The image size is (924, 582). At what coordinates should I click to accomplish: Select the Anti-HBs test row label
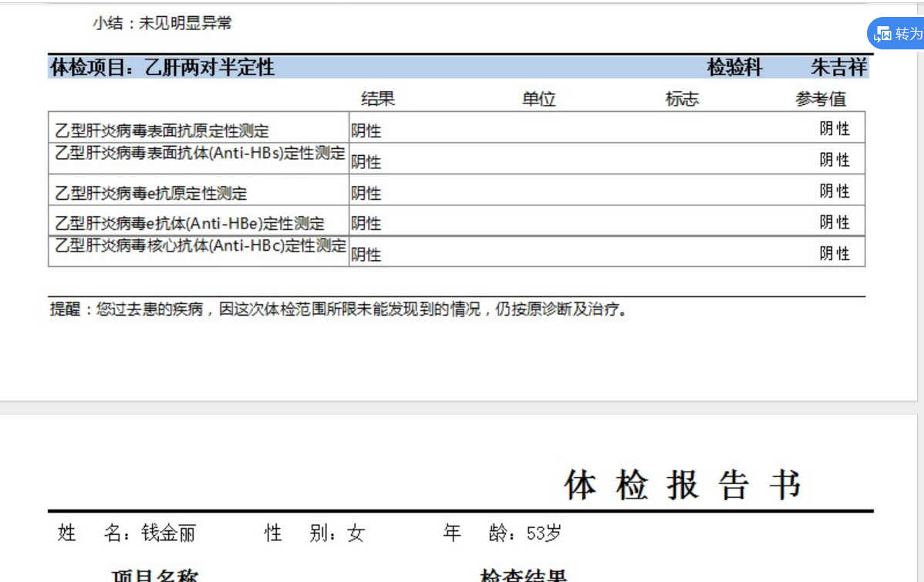click(200, 153)
